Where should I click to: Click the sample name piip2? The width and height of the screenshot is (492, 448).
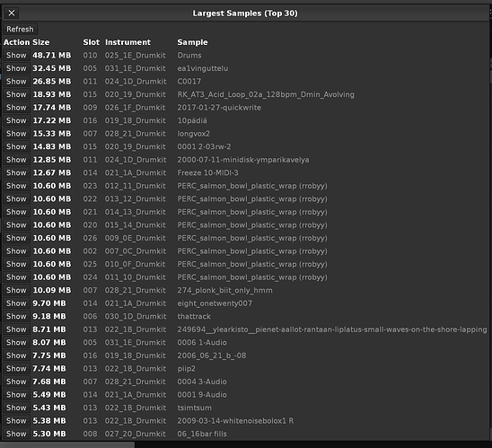[187, 369]
